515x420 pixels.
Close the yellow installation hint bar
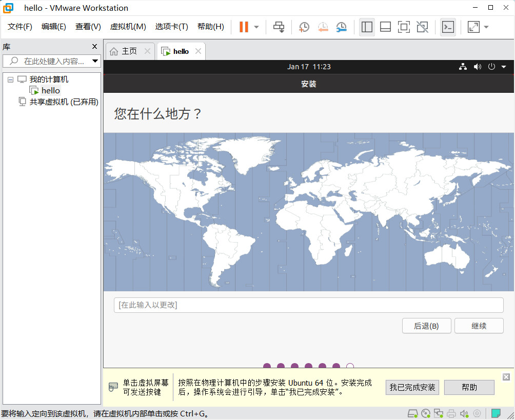coord(506,377)
